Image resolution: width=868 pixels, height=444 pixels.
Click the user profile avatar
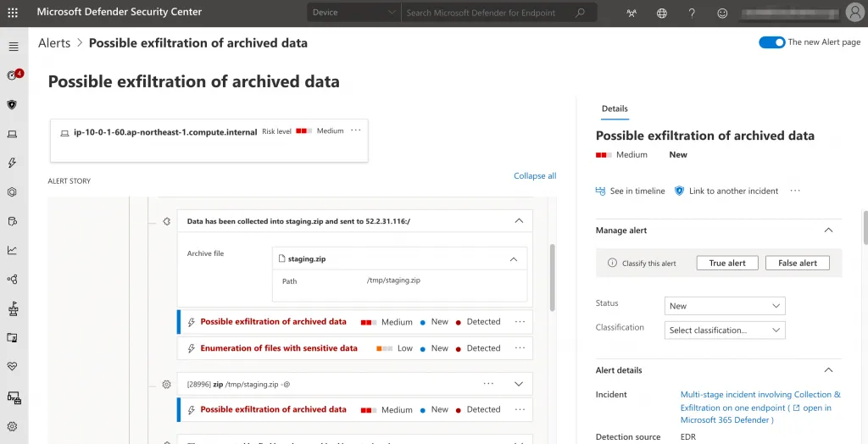(854, 13)
